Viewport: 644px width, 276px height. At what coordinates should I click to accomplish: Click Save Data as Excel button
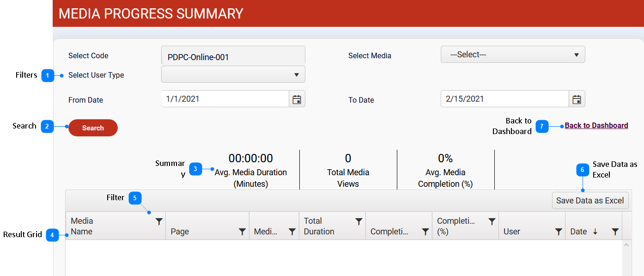590,201
